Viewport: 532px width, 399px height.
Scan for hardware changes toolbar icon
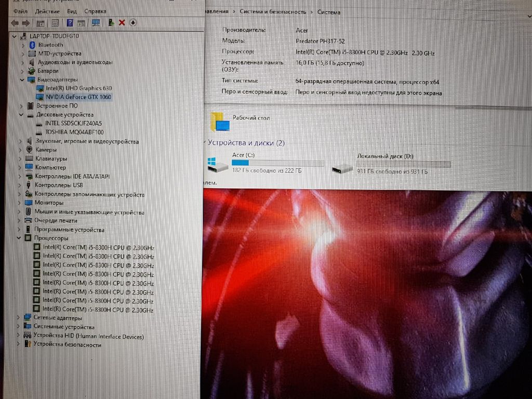pyautogui.click(x=96, y=23)
